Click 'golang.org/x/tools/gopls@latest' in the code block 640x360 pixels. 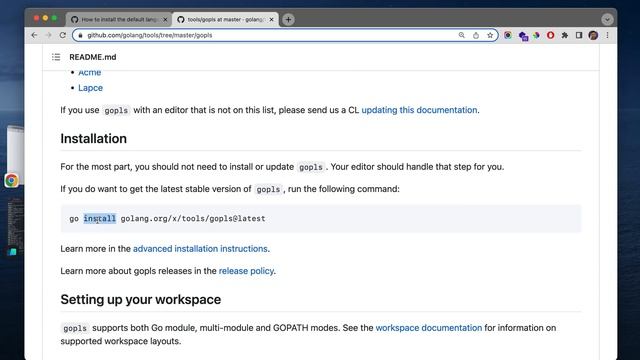193,218
